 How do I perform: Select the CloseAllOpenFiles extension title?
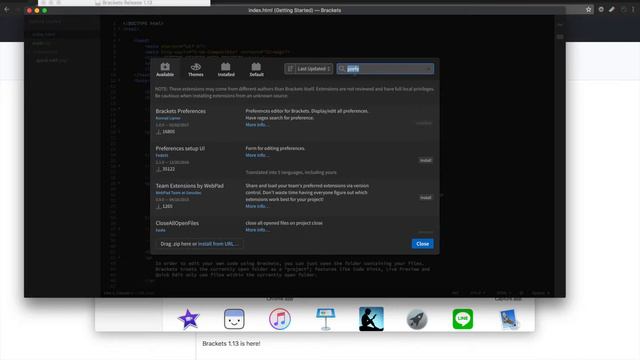click(177, 223)
